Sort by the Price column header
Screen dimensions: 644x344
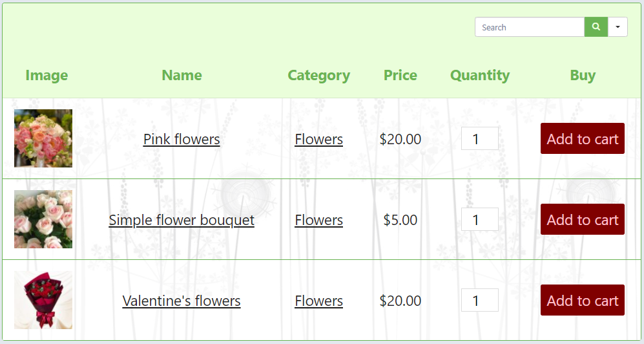(x=400, y=76)
